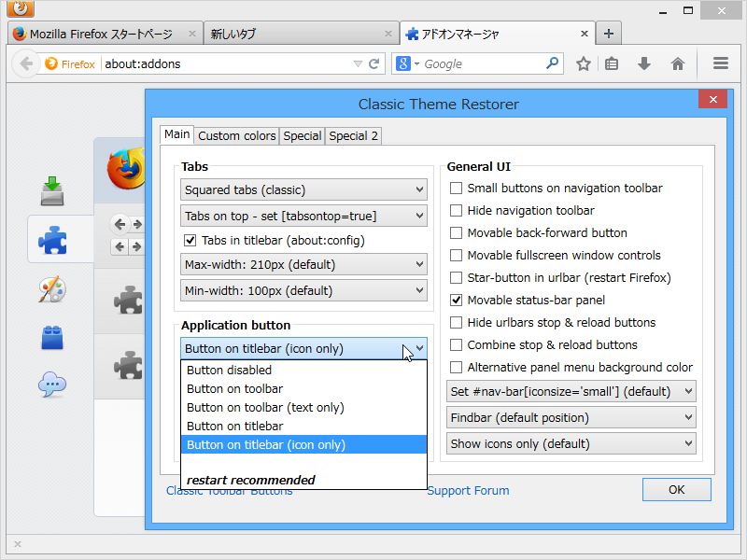Enable Small buttons on navigation toolbar
The height and width of the screenshot is (560, 747).
[x=456, y=189]
